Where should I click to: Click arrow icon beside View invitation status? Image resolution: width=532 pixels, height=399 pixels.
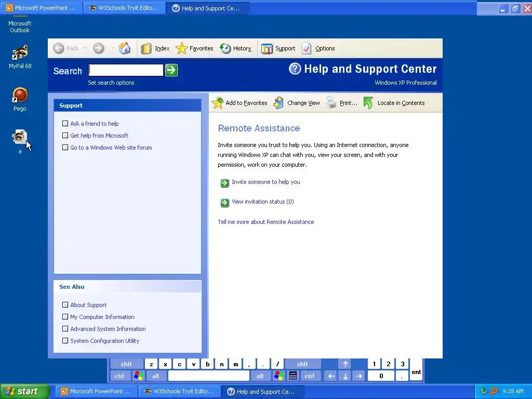click(224, 203)
